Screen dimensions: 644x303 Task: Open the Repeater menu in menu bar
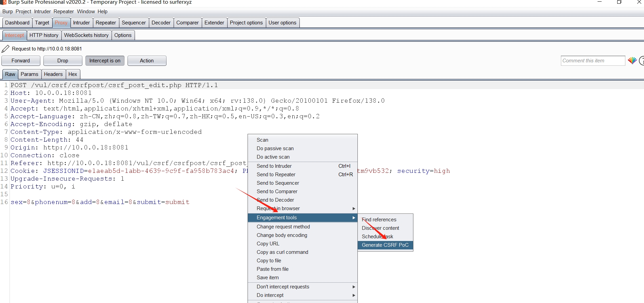pyautogui.click(x=64, y=12)
